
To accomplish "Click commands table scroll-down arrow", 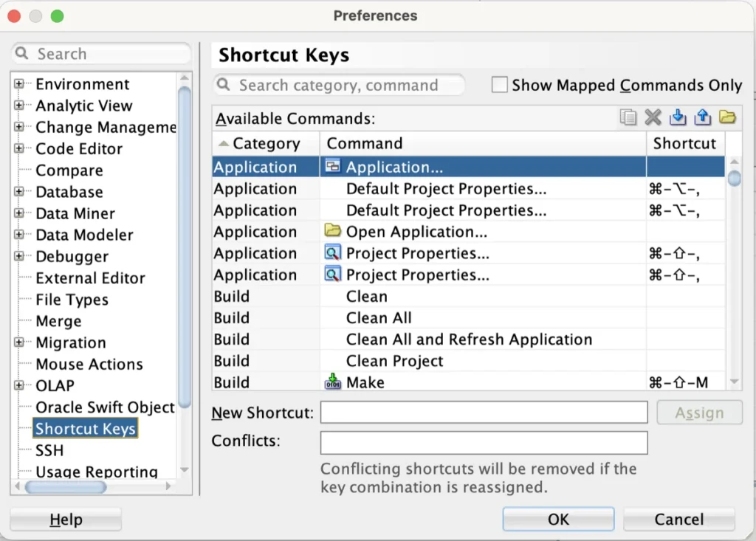I will [734, 382].
